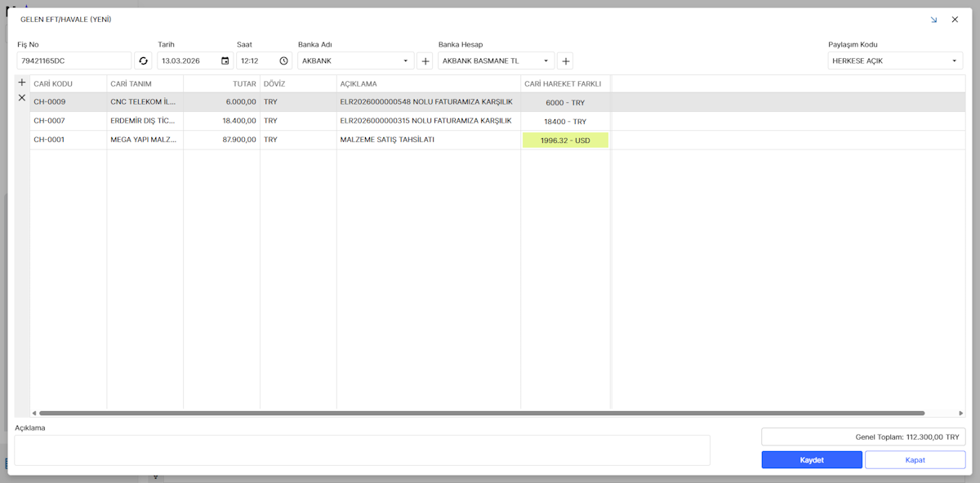Focus the Açıklama notes text area
Image resolution: width=980 pixels, height=483 pixels.
click(362, 450)
